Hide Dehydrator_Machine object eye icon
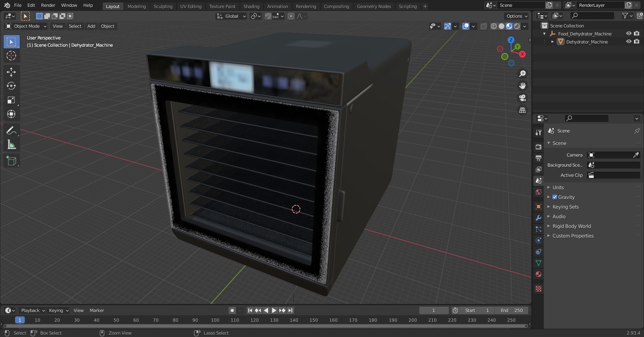This screenshot has height=337, width=644. click(629, 41)
